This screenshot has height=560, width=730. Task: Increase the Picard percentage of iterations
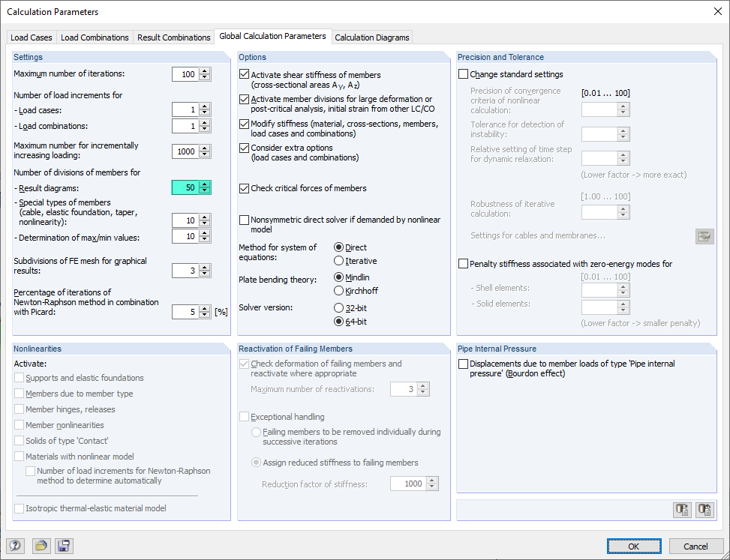205,308
